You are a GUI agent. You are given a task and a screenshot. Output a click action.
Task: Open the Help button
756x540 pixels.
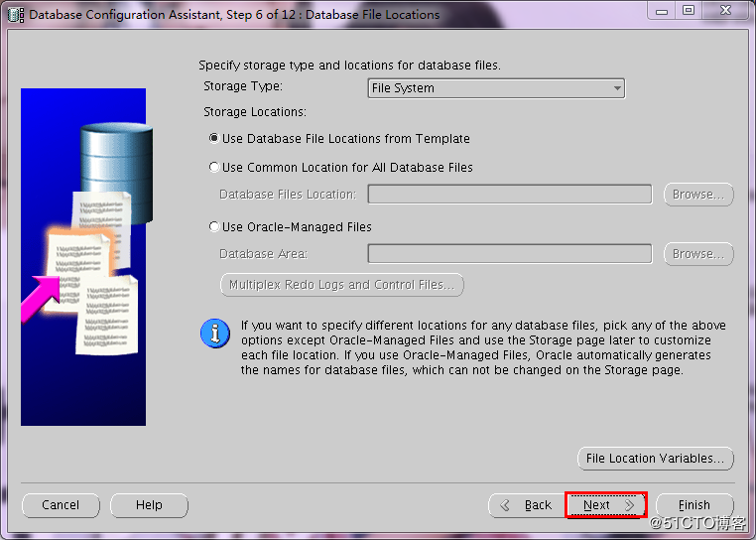[x=149, y=505]
